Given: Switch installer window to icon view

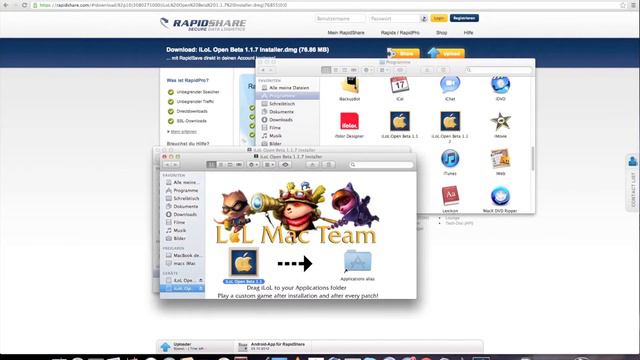Looking at the screenshot, I should pyautogui.click(x=211, y=164).
